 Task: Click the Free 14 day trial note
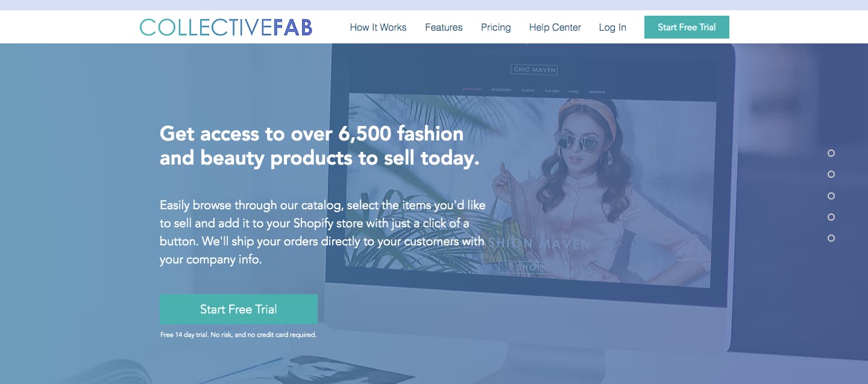(x=238, y=335)
